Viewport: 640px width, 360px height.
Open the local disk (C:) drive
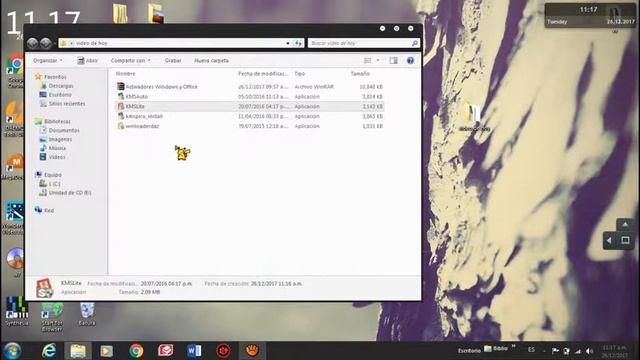pos(50,184)
